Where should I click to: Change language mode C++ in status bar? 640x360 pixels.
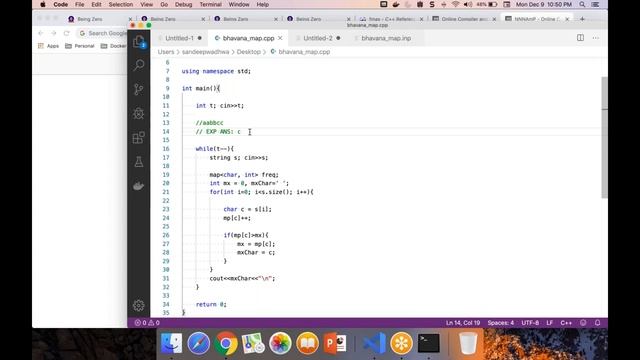coord(566,323)
